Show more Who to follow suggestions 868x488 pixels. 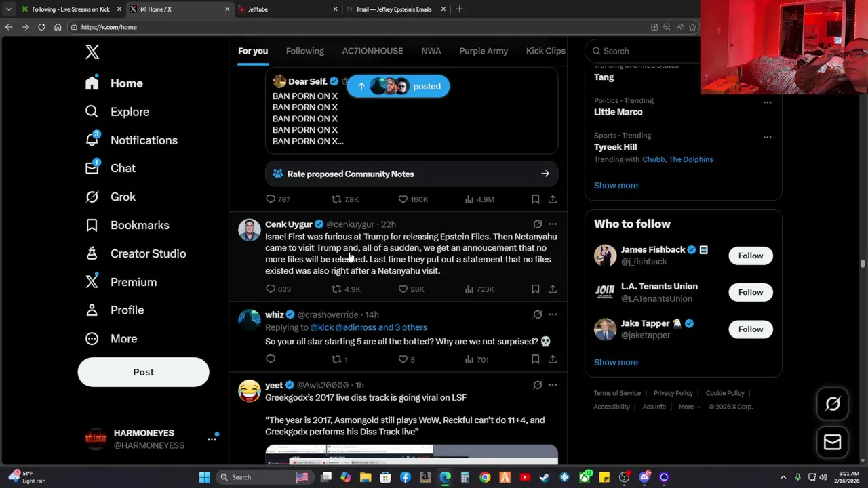coord(616,362)
